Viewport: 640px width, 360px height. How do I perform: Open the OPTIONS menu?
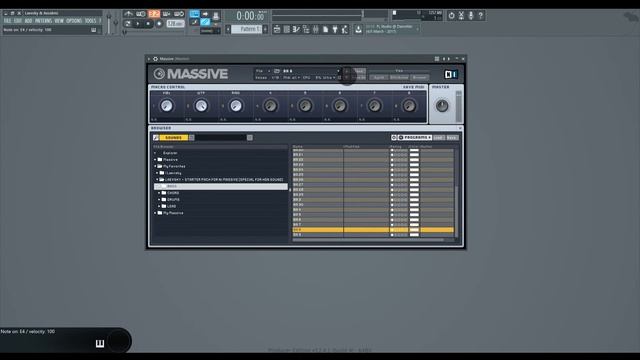tap(74, 20)
